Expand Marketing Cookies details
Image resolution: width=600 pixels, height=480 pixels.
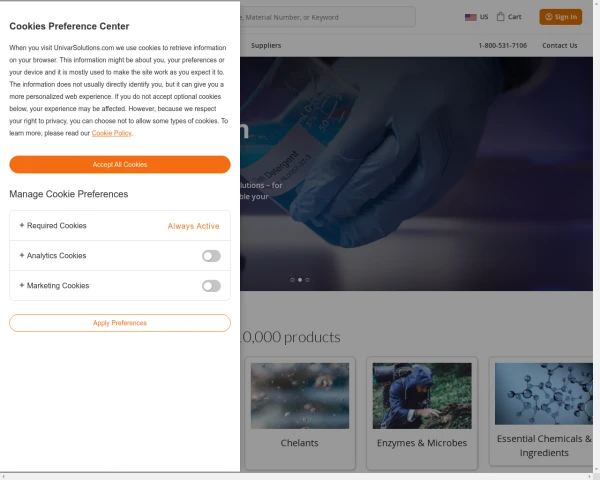[58, 286]
